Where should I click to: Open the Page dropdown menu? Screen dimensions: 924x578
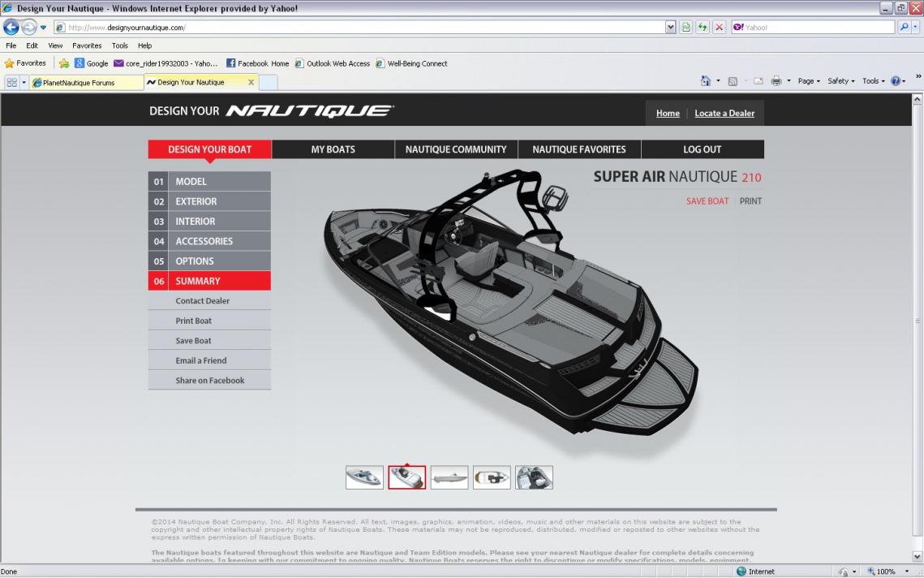pos(809,81)
